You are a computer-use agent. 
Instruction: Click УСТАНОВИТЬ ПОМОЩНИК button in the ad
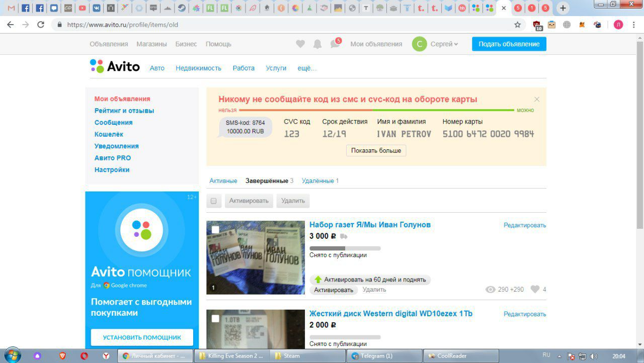(x=142, y=337)
